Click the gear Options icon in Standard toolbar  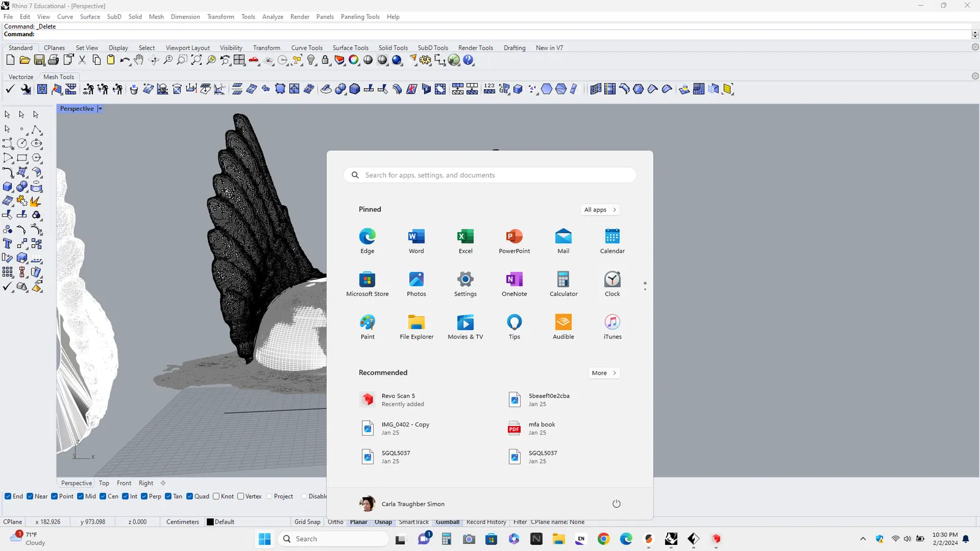pos(426,60)
